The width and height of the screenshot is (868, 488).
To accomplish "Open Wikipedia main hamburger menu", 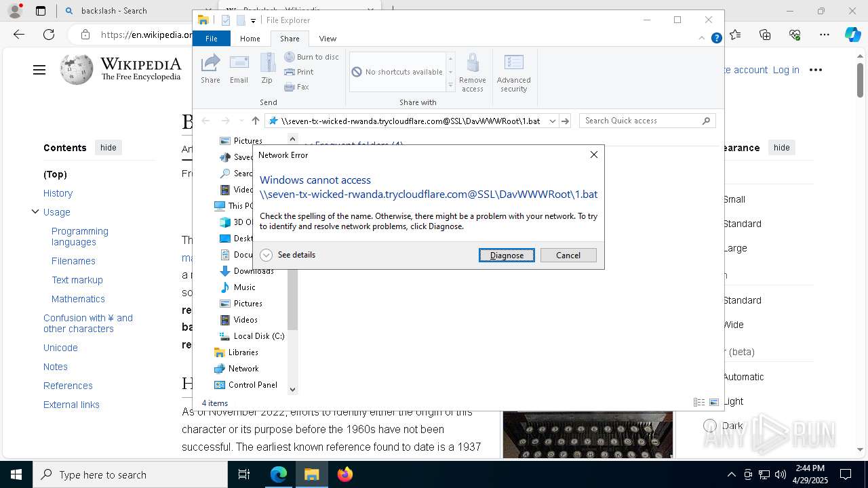I will pos(39,70).
